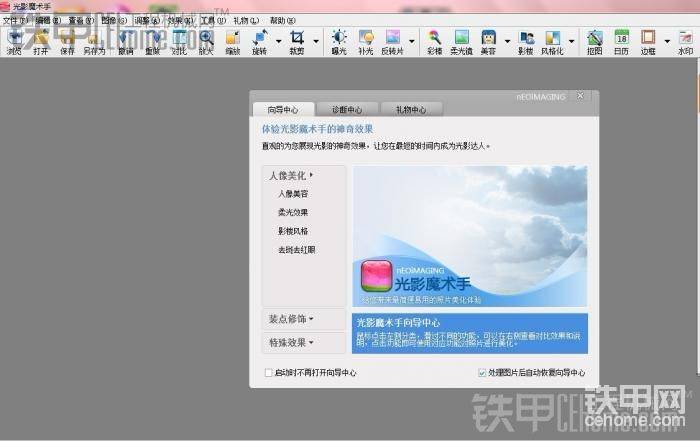Click the 曝光 (exposure) toolbar icon
Viewport: 700px width, 441px height.
(339, 42)
